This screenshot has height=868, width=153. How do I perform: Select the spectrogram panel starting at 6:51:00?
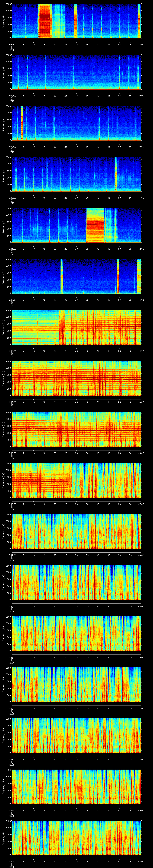coord(77,736)
